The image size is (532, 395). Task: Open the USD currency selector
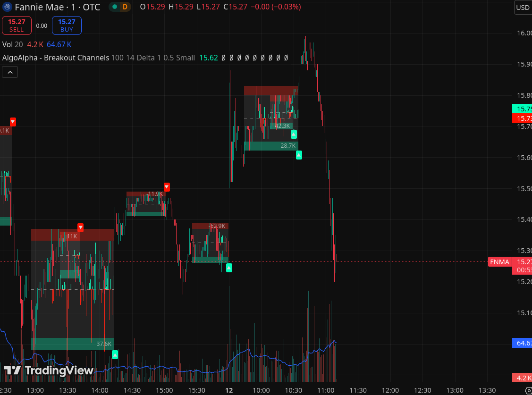pyautogui.click(x=523, y=8)
